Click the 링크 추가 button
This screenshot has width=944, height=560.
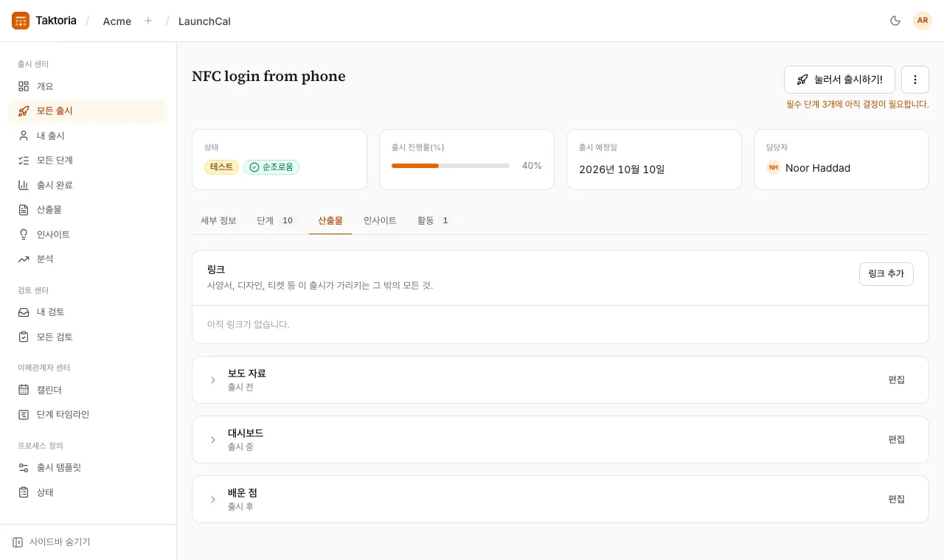click(x=886, y=274)
